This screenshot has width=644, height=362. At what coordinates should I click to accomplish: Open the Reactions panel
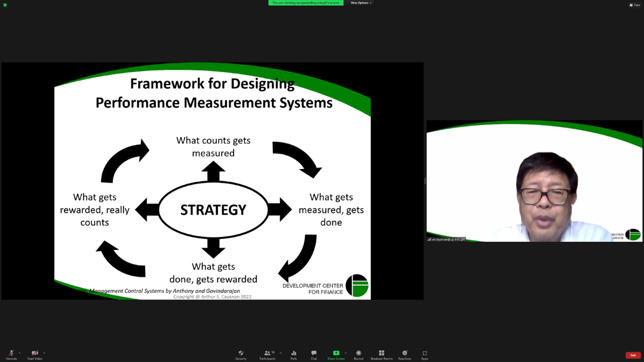coord(404,355)
